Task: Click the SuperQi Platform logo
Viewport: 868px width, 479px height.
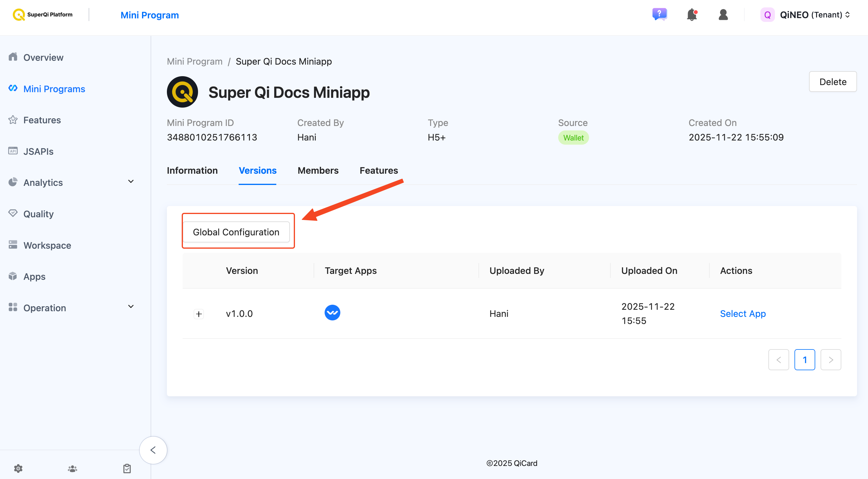Action: click(x=42, y=15)
